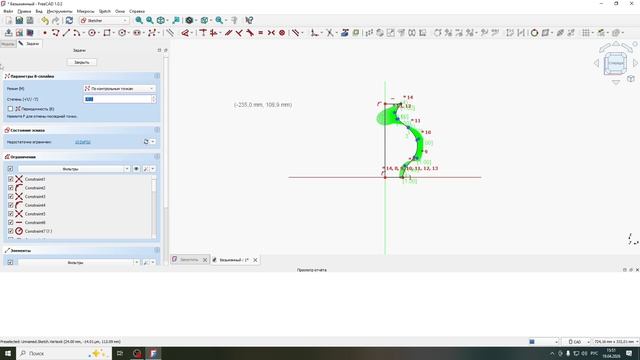This screenshot has width=640, height=360.
Task: Collapse the B-spline parameters section
Action: (x=157, y=76)
